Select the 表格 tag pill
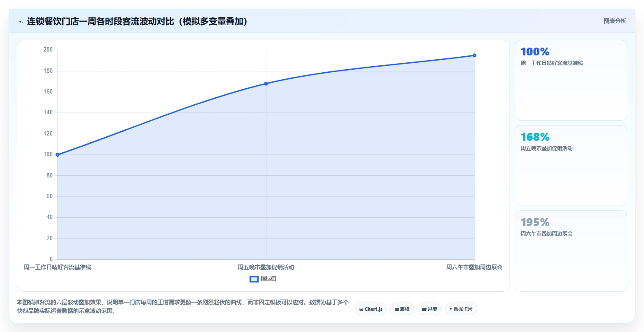Image resolution: width=644 pixels, height=332 pixels. tap(402, 309)
